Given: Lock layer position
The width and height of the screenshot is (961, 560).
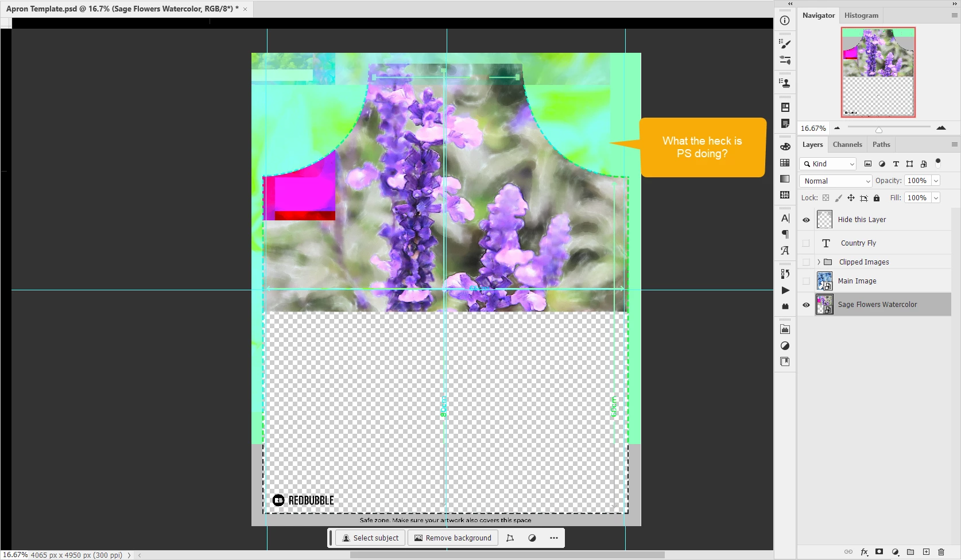Looking at the screenshot, I should pyautogui.click(x=851, y=198).
